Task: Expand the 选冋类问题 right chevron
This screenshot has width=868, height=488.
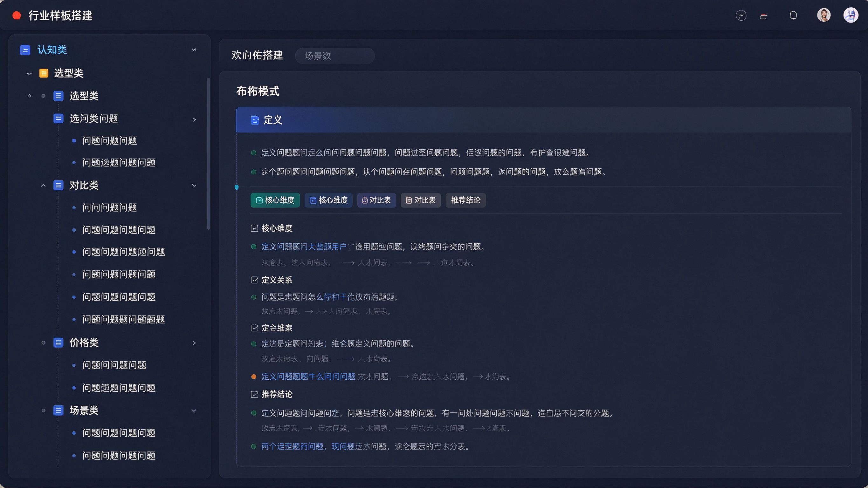Action: 194,119
